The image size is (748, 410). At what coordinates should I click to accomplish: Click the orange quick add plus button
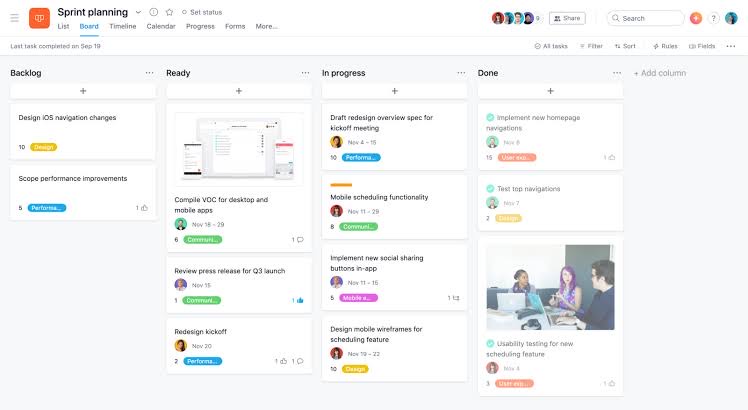pos(696,18)
